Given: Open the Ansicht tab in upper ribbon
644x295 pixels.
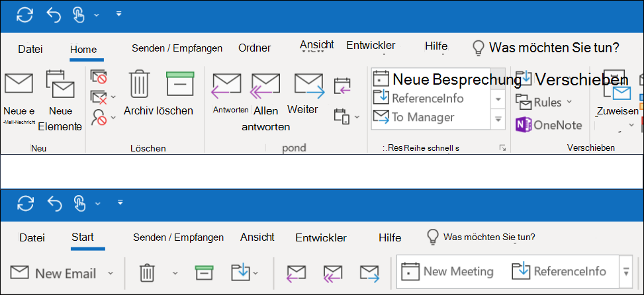Looking at the screenshot, I should (316, 45).
